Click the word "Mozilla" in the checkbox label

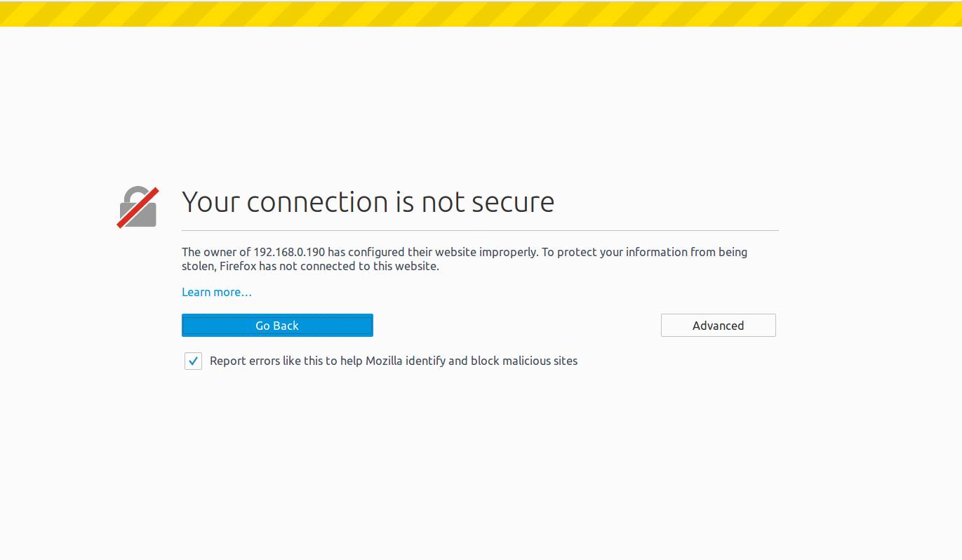click(x=386, y=361)
